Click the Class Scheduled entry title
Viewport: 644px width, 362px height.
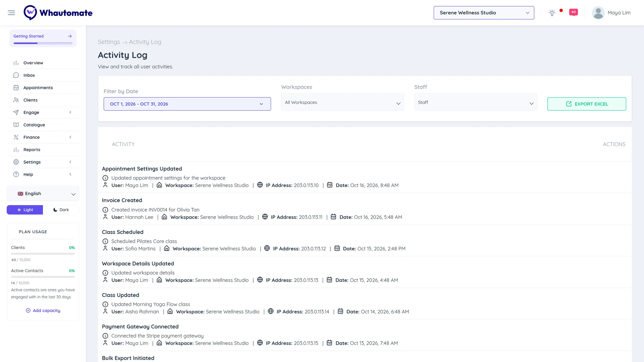(x=123, y=232)
